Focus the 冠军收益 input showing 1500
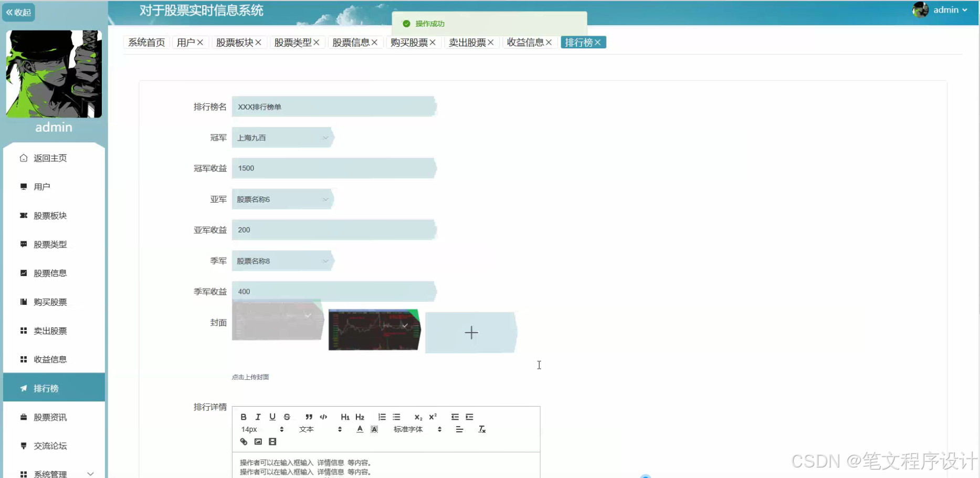 pos(334,168)
